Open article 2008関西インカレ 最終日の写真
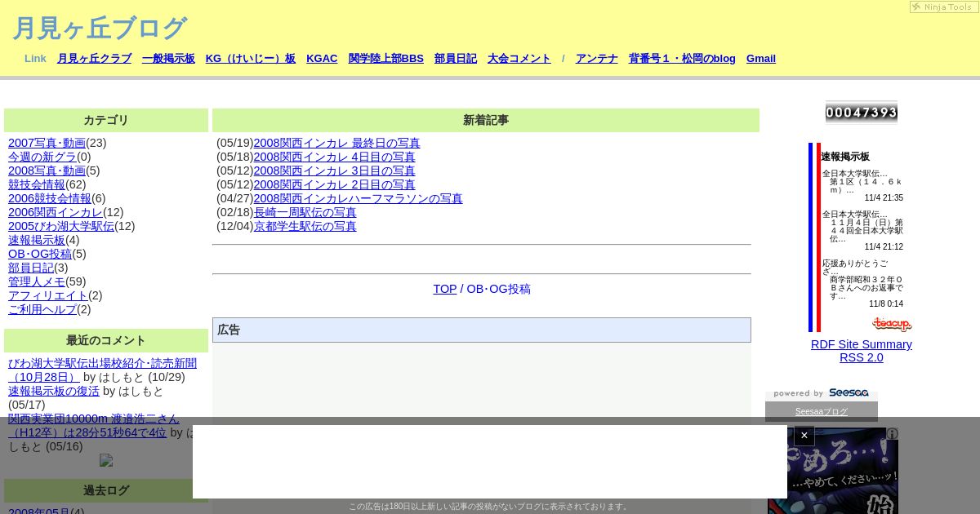980x514 pixels. (x=336, y=143)
